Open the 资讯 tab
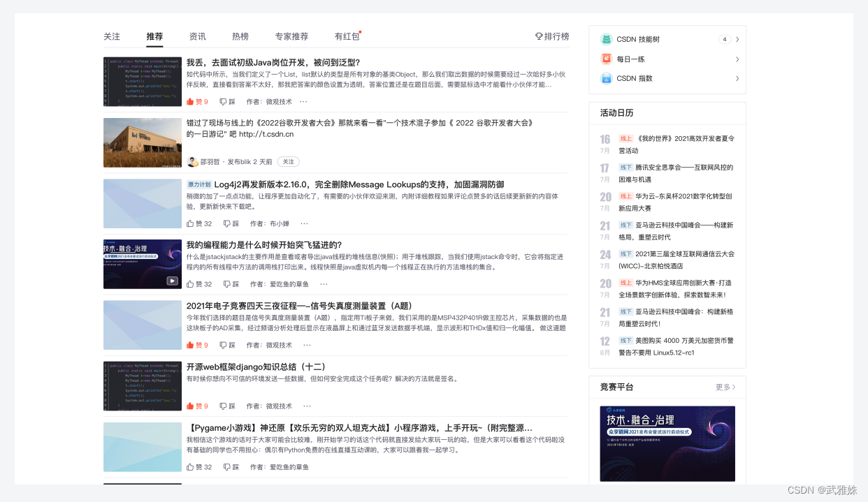Viewport: 868px width, 502px height. (x=198, y=36)
